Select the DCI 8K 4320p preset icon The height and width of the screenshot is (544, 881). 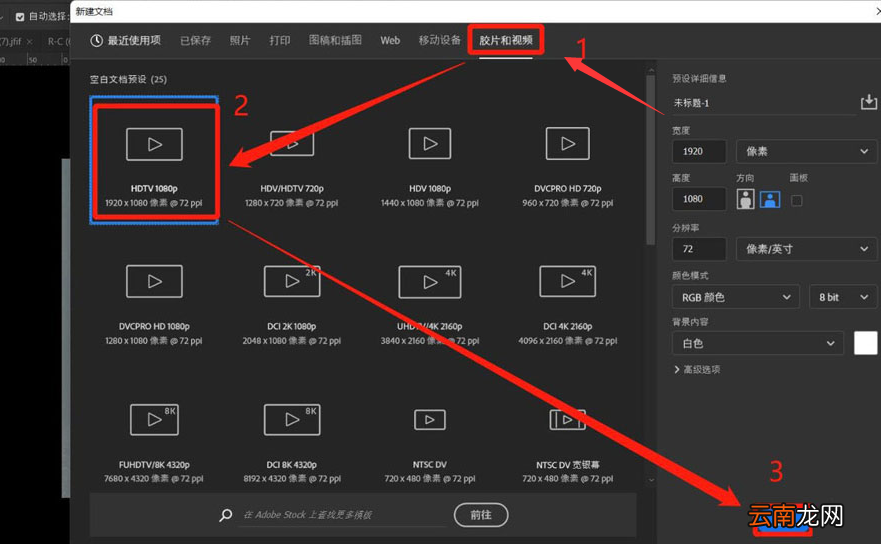(x=292, y=419)
